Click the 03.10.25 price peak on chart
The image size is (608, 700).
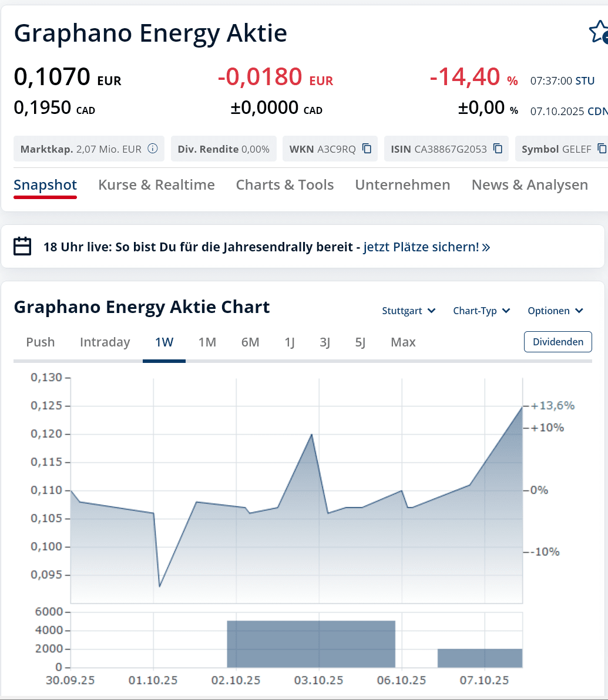[x=311, y=435]
